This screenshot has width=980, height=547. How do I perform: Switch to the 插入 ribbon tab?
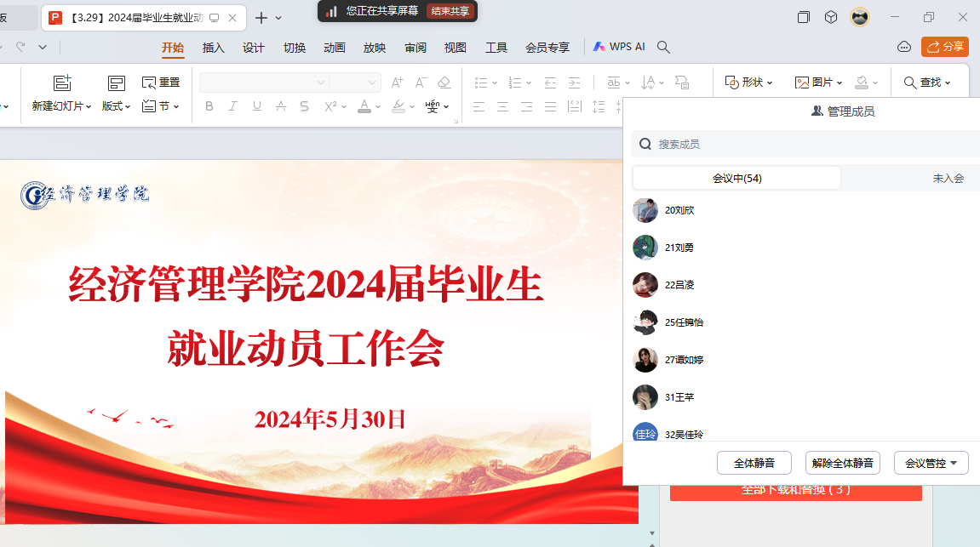tap(213, 48)
